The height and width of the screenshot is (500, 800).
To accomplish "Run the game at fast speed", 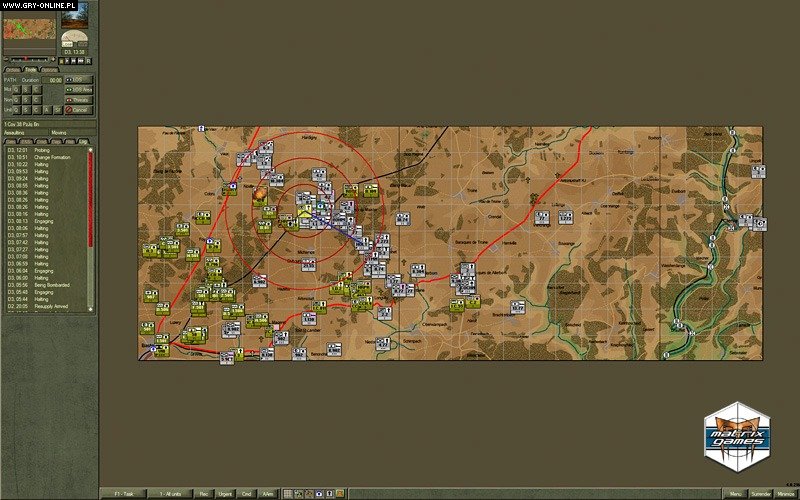I will click(73, 61).
